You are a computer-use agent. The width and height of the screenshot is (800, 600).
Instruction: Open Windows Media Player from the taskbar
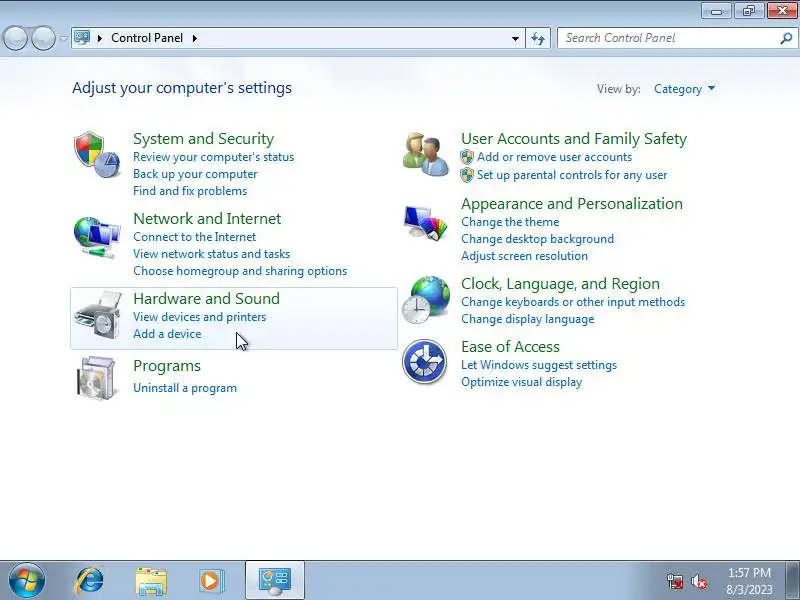[211, 581]
